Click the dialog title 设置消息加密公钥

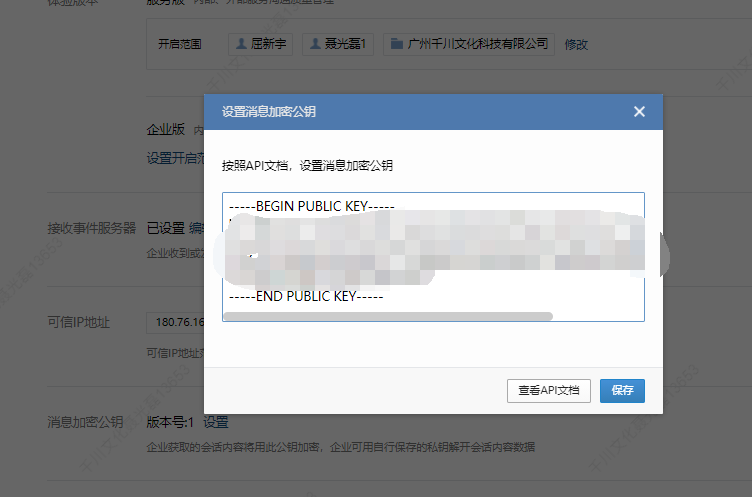[x=269, y=112]
